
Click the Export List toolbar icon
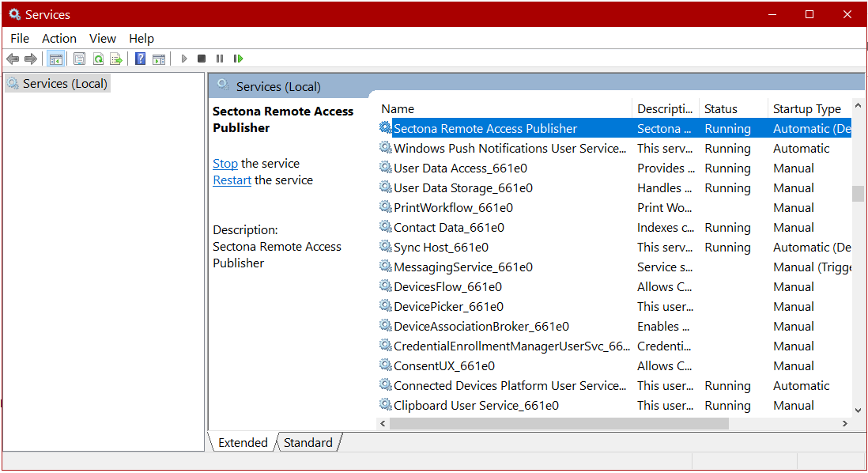[x=116, y=59]
